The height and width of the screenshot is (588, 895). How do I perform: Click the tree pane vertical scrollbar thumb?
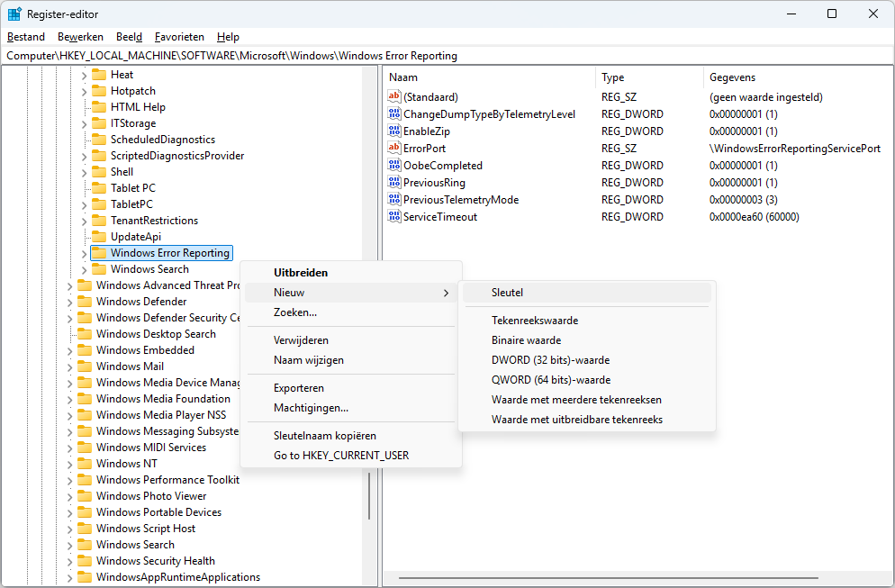click(x=369, y=495)
